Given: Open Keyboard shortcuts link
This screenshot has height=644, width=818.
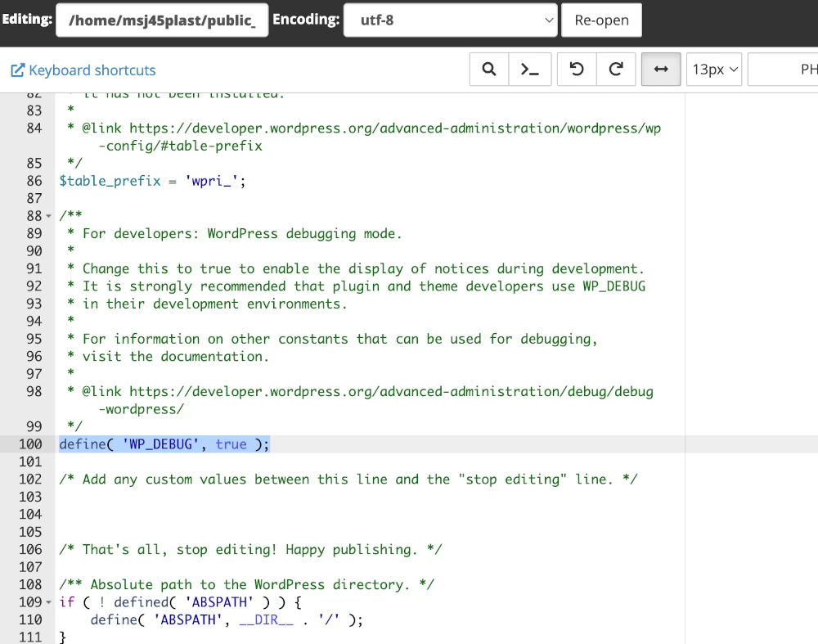Looking at the screenshot, I should point(92,70).
